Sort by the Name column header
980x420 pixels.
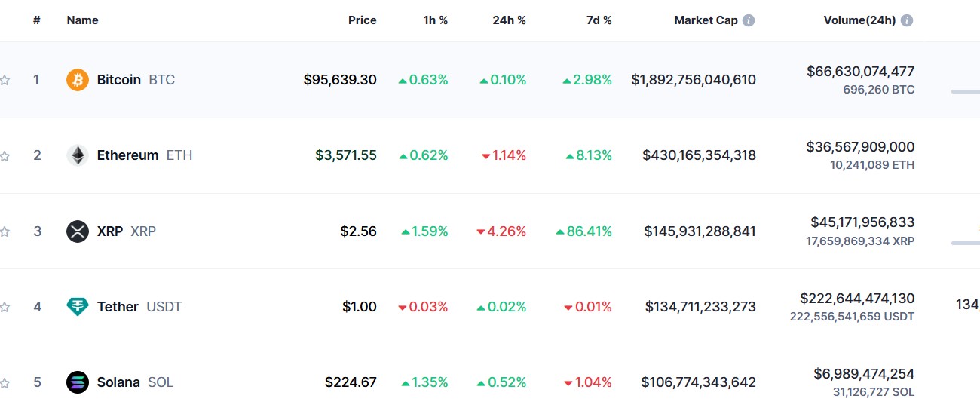coord(82,20)
